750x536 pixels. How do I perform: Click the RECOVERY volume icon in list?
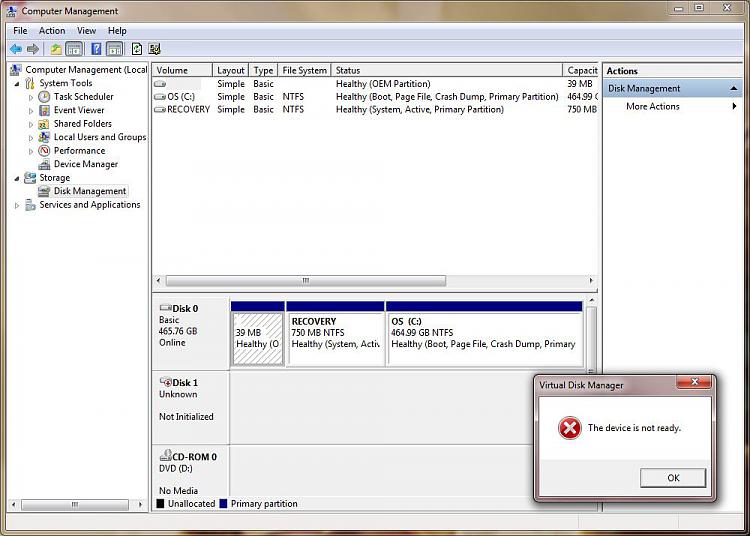[x=160, y=109]
